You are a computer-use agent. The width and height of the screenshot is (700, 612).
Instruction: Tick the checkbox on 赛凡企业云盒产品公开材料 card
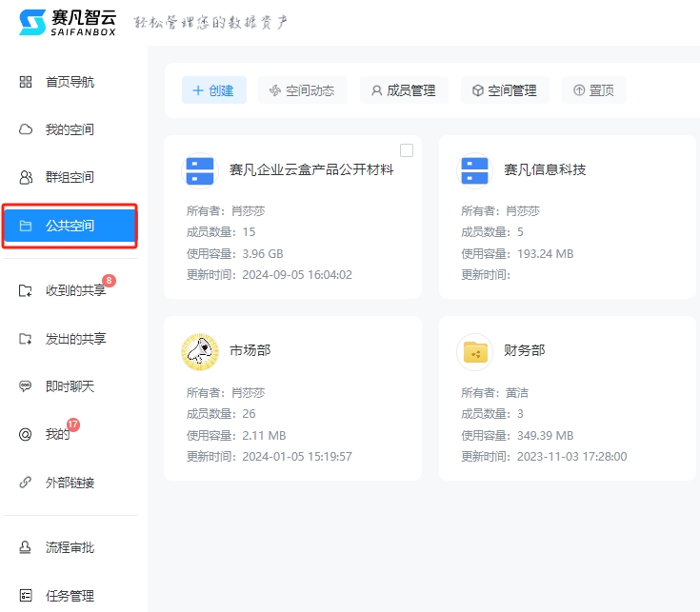[x=407, y=150]
